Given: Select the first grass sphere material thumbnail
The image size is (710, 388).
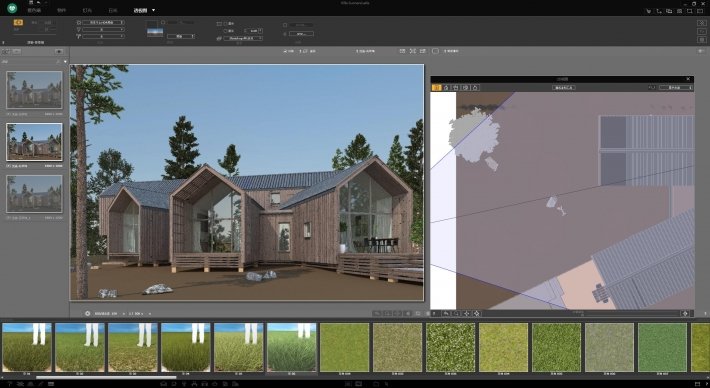Looking at the screenshot, I should (27, 347).
